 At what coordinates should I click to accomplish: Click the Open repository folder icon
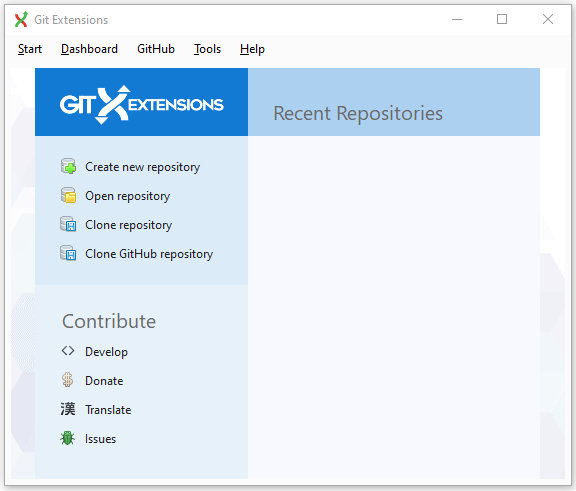(68, 195)
